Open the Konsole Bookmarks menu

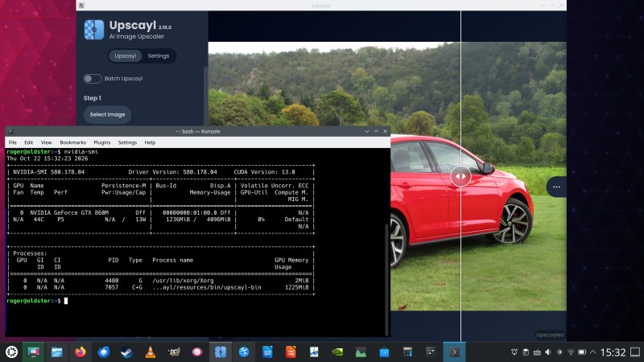click(72, 142)
